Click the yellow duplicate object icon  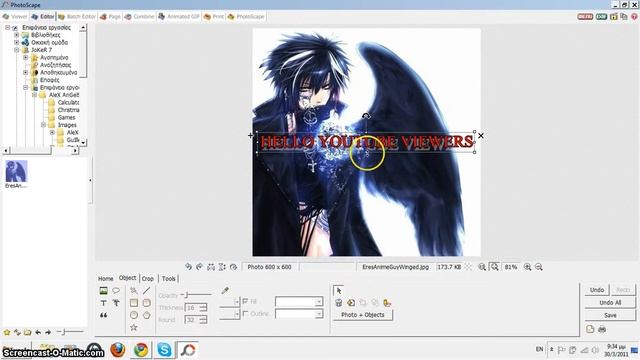(351, 303)
